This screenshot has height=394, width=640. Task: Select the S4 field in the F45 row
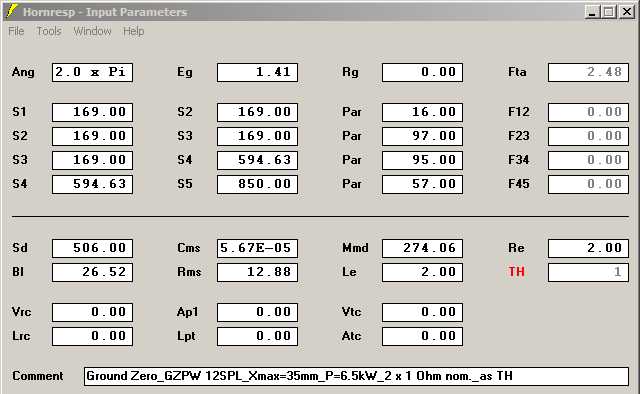[92, 184]
